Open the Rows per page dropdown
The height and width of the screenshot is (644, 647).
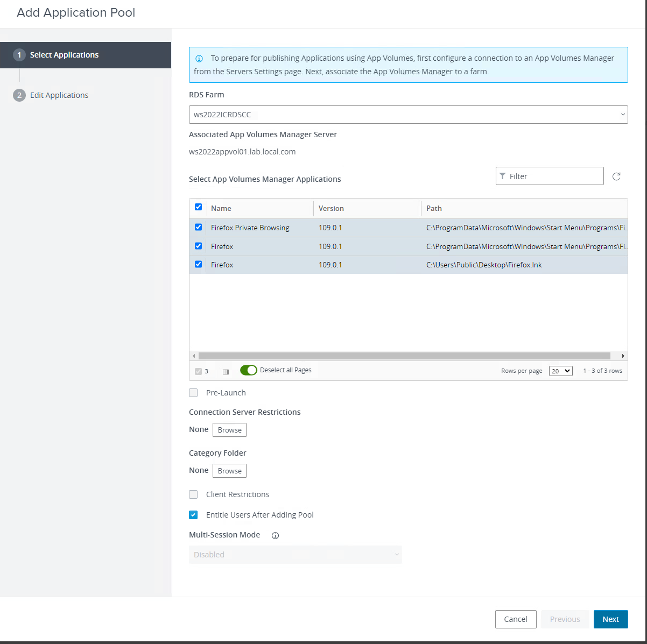[x=560, y=371]
